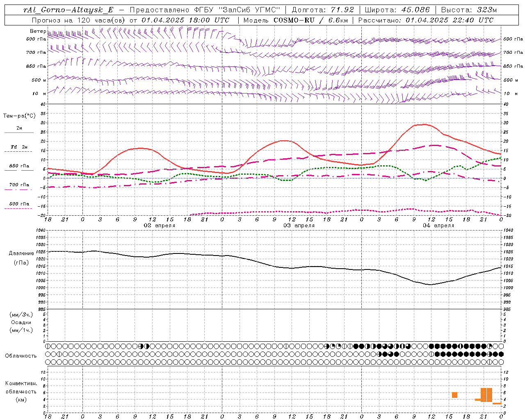The height and width of the screenshot is (420, 525).
Task: Click the 04 апреля date label
Action: click(x=438, y=226)
